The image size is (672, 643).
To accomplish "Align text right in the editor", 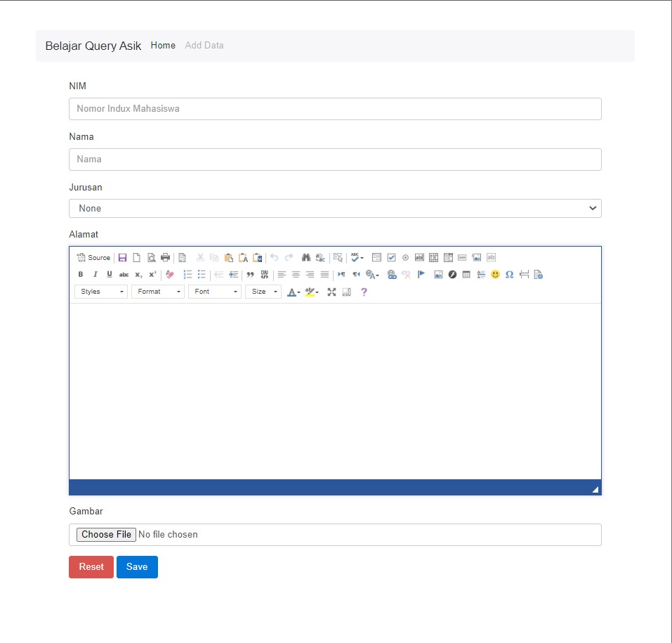I will click(x=310, y=275).
